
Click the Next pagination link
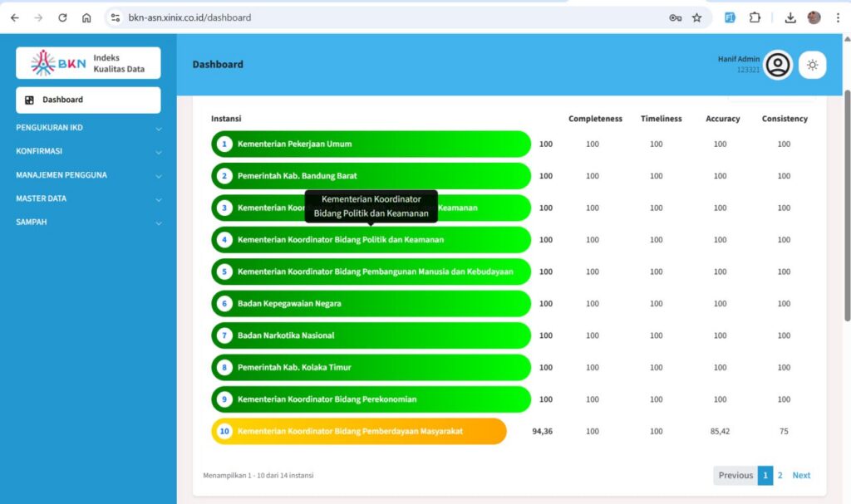click(800, 476)
